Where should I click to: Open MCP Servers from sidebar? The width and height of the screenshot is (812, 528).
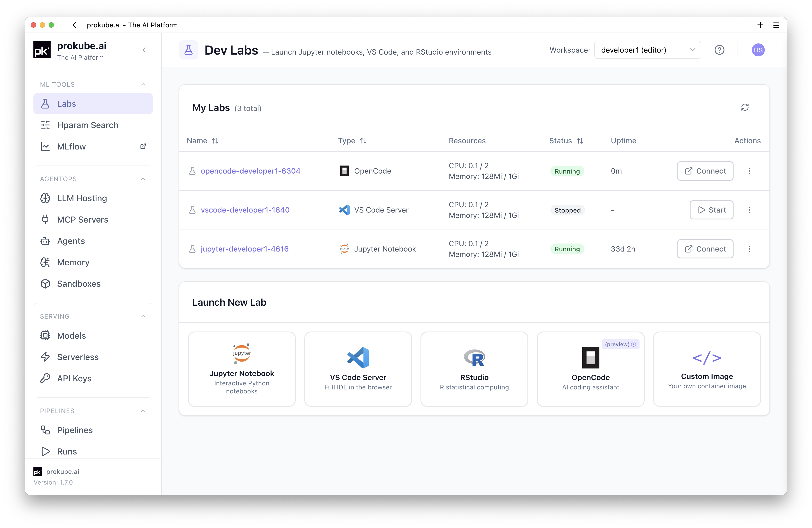tap(93, 220)
